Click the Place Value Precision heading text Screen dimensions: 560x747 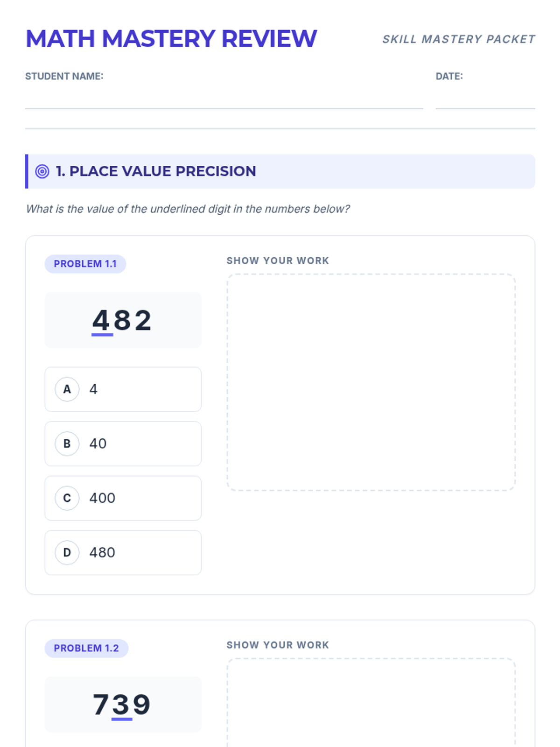(x=156, y=171)
